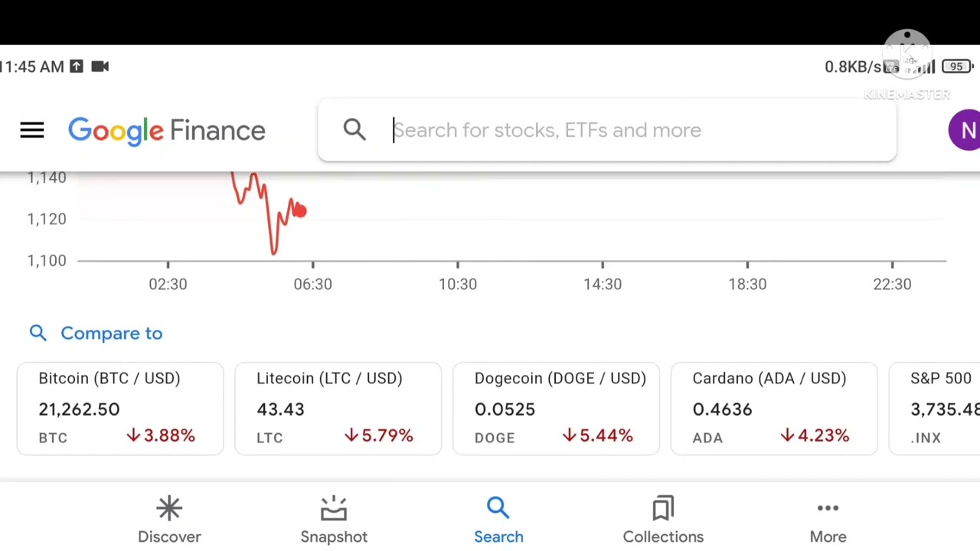Click the 06:30 time axis label
Image resolution: width=980 pixels, height=551 pixels.
312,284
